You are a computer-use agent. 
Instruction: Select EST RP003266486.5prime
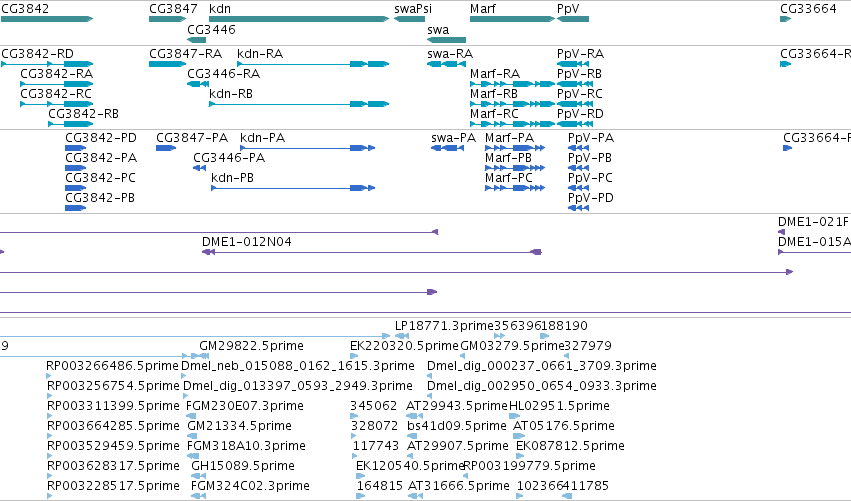(x=112, y=366)
